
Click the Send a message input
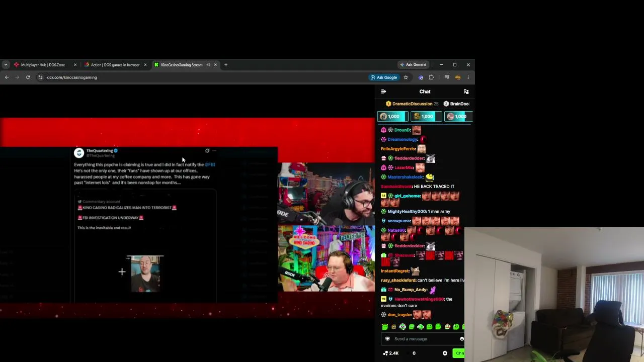click(x=423, y=339)
